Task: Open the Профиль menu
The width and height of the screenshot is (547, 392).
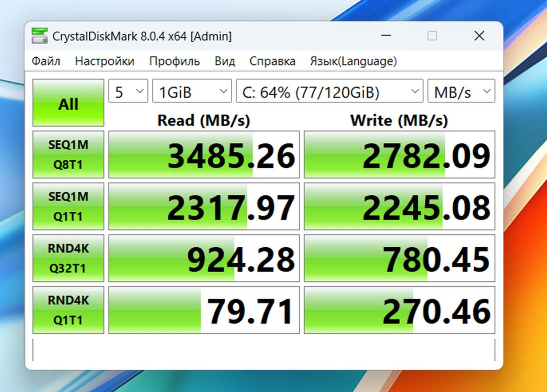Action: [174, 61]
